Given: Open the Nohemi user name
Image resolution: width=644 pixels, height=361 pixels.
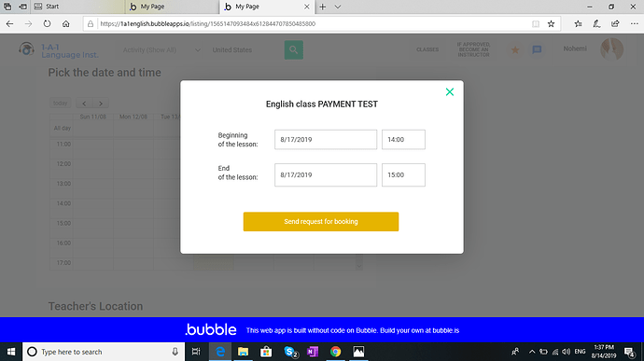Looking at the screenshot, I should tap(575, 49).
